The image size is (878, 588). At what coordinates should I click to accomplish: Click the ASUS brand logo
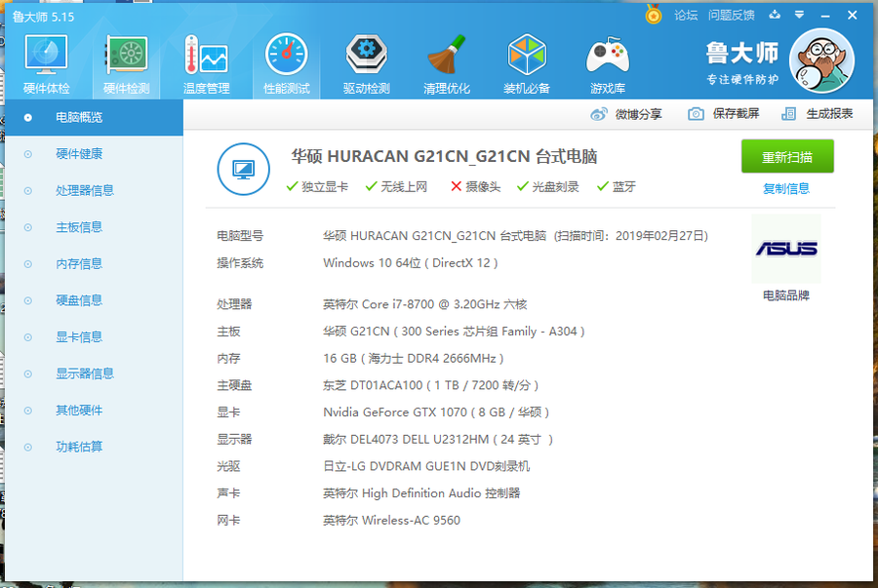[786, 249]
